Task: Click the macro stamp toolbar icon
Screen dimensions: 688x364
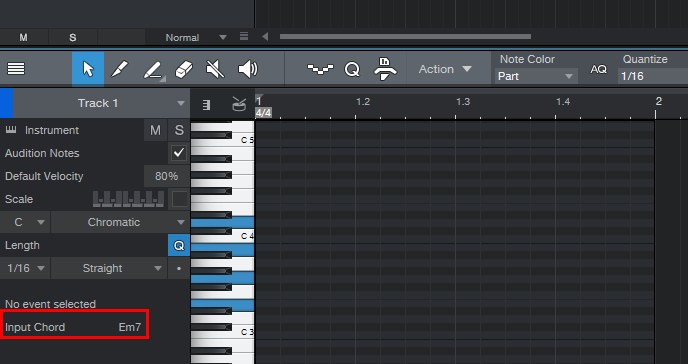Action: pos(385,69)
